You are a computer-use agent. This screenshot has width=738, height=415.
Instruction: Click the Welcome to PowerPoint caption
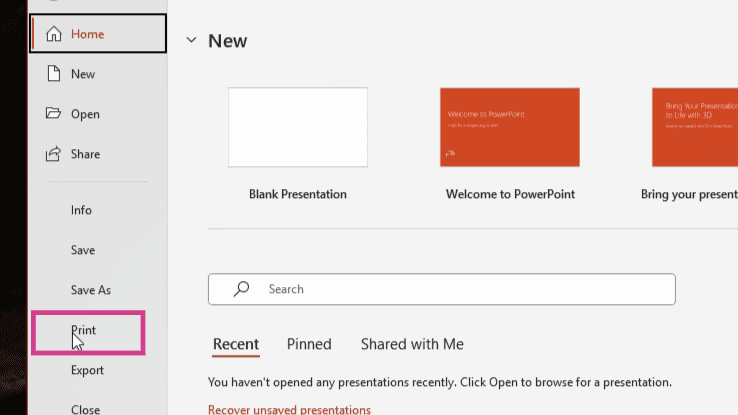[x=510, y=194]
